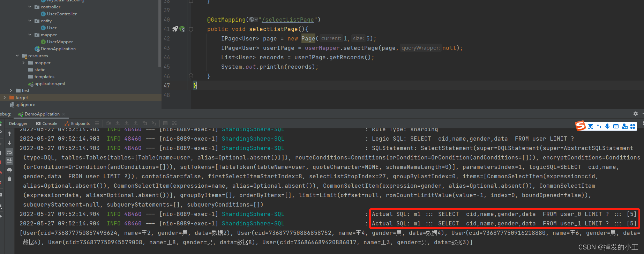Expand the test folder
The width and height of the screenshot is (644, 254).
click(11, 90)
